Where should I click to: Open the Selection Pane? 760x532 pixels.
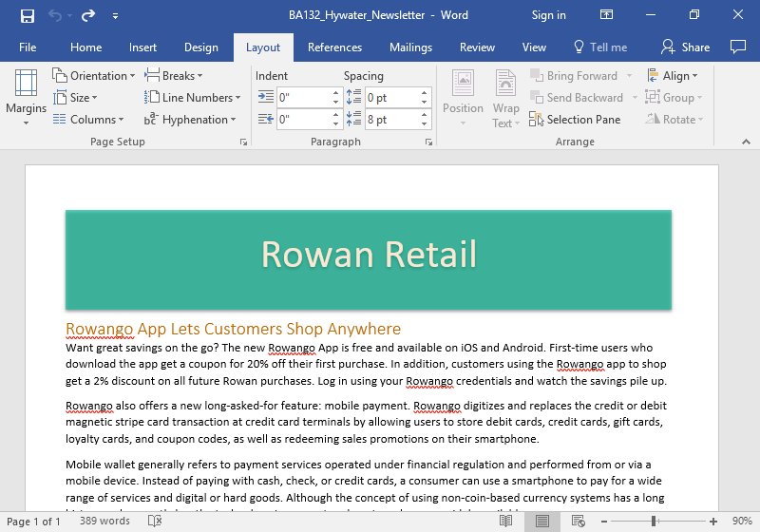point(575,120)
